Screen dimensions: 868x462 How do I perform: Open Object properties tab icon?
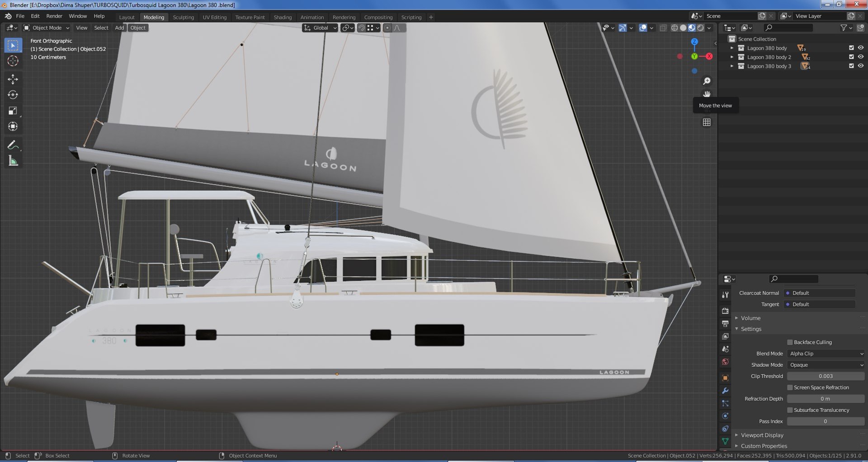tap(725, 378)
